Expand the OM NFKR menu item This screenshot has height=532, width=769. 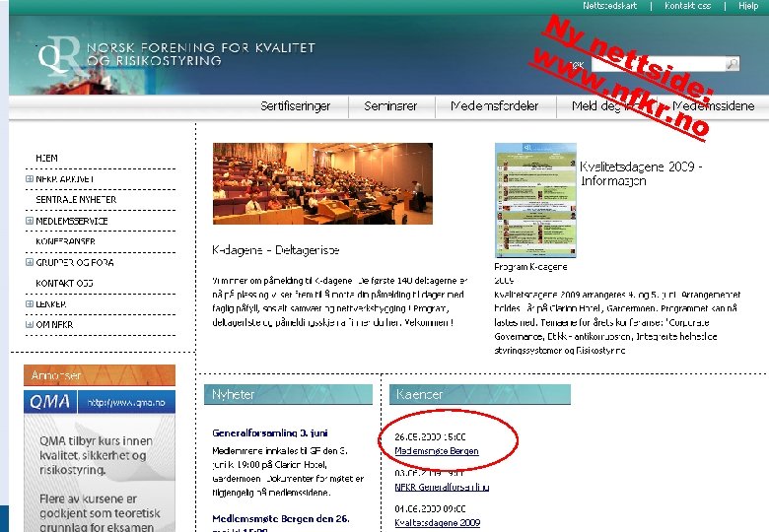click(30, 324)
